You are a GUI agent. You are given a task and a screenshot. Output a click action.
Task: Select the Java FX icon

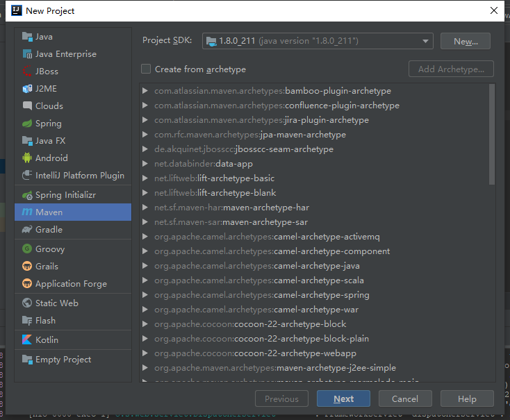click(x=27, y=140)
